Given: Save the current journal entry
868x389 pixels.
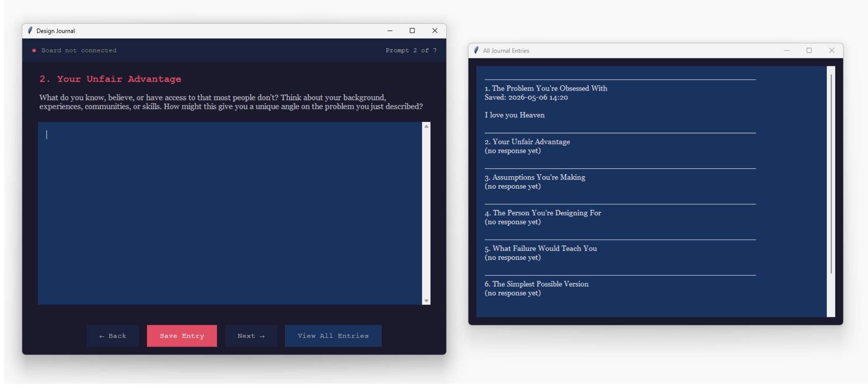Looking at the screenshot, I should [x=182, y=336].
